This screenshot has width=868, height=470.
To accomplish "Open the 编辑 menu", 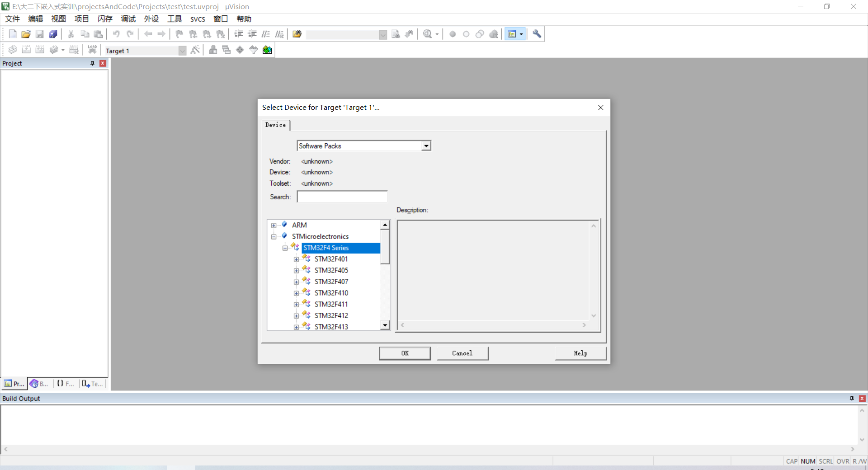I will 35,19.
